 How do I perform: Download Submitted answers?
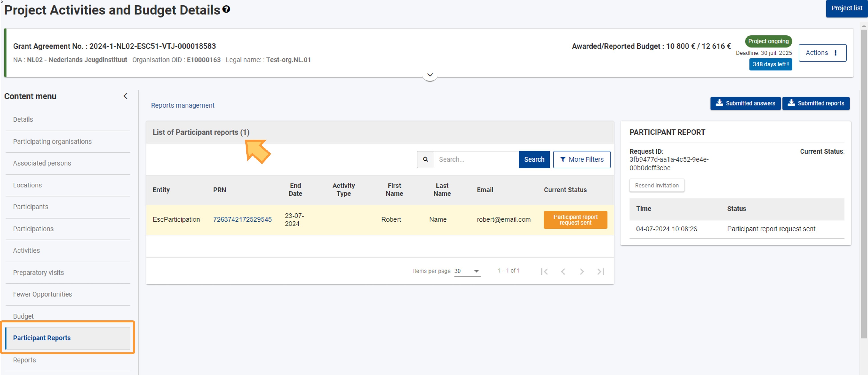(x=745, y=103)
